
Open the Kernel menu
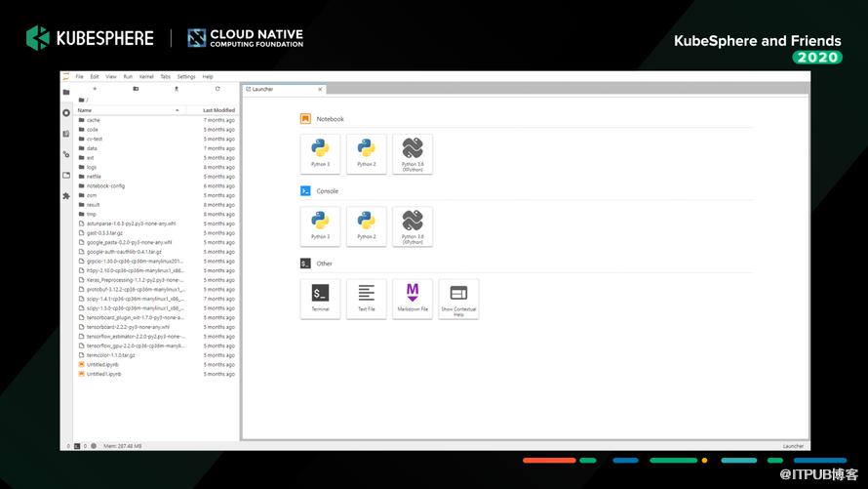(x=146, y=77)
